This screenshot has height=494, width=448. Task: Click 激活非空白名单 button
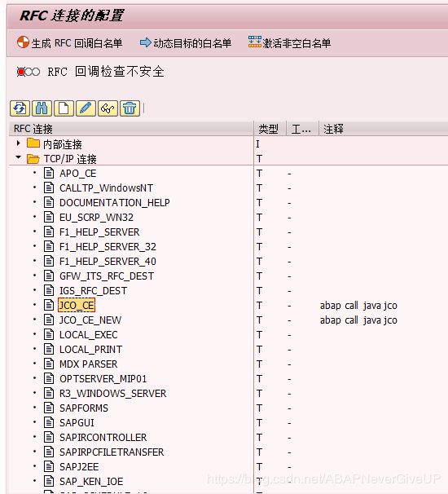point(289,43)
